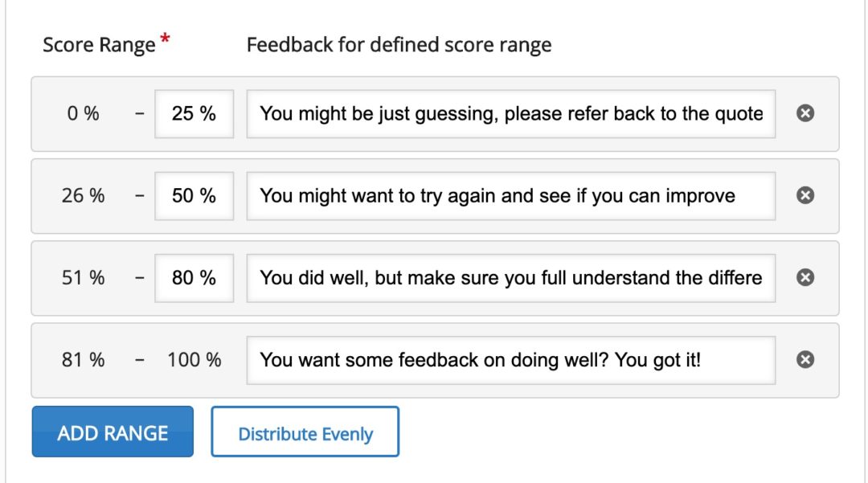Select the 80% upper bound input
The width and height of the screenshot is (868, 483).
pos(194,278)
